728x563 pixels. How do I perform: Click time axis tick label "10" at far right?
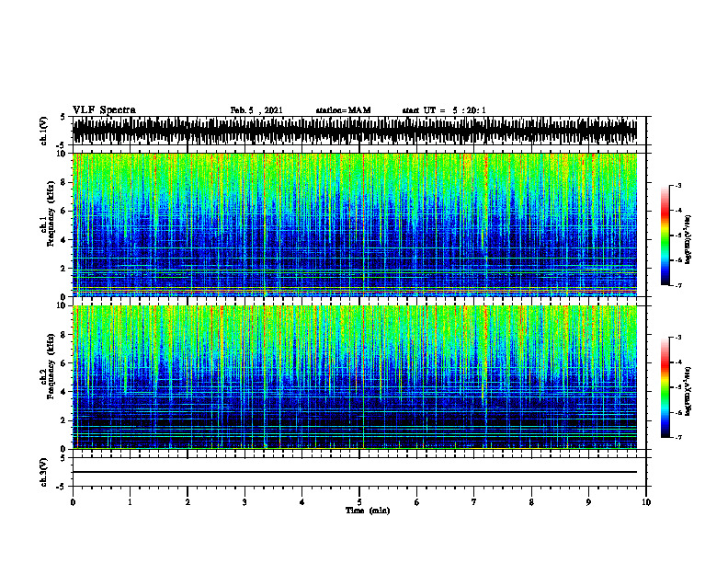click(x=646, y=502)
